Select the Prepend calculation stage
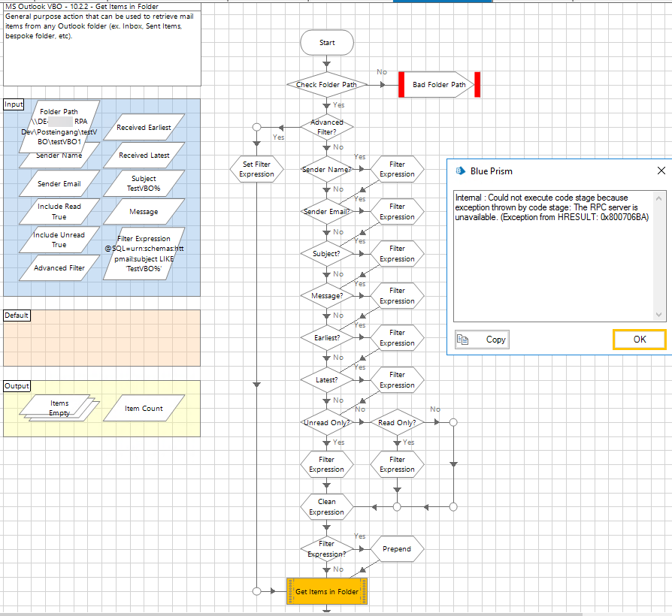The height and width of the screenshot is (616, 672). point(397,548)
